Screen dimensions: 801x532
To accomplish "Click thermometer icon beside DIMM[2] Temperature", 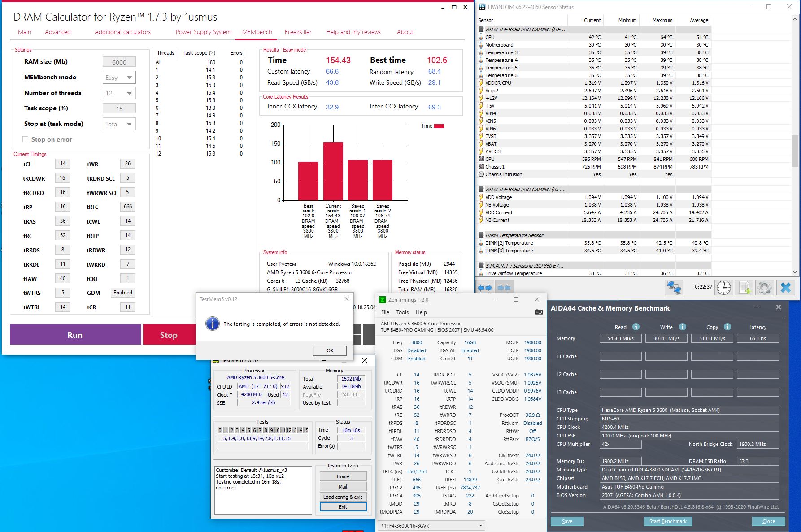I will (x=481, y=243).
